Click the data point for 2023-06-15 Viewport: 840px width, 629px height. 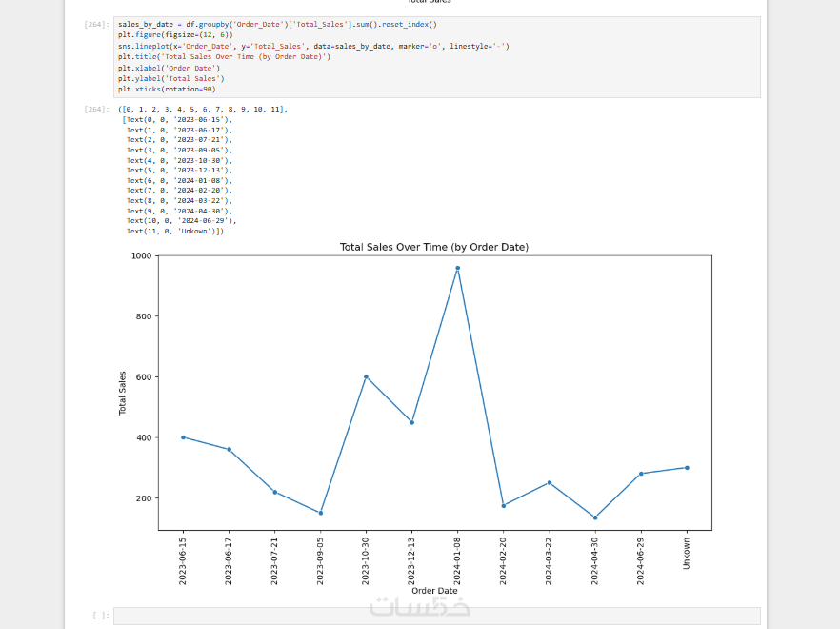pyautogui.click(x=183, y=437)
